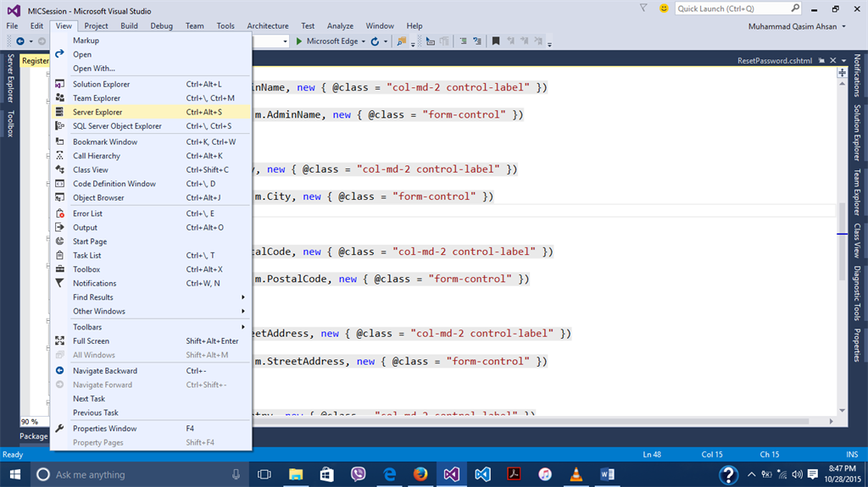The width and height of the screenshot is (868, 487).
Task: Launch Firefox from the taskbar
Action: (x=420, y=474)
